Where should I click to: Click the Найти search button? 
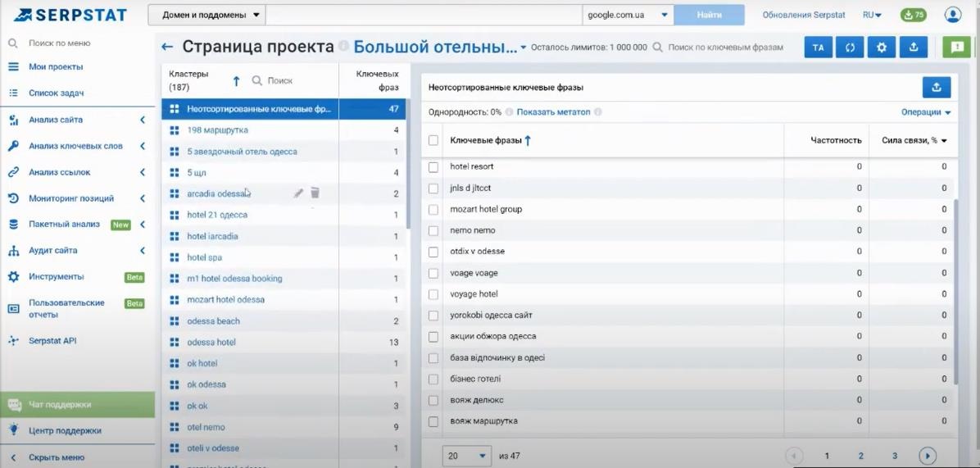click(x=710, y=15)
